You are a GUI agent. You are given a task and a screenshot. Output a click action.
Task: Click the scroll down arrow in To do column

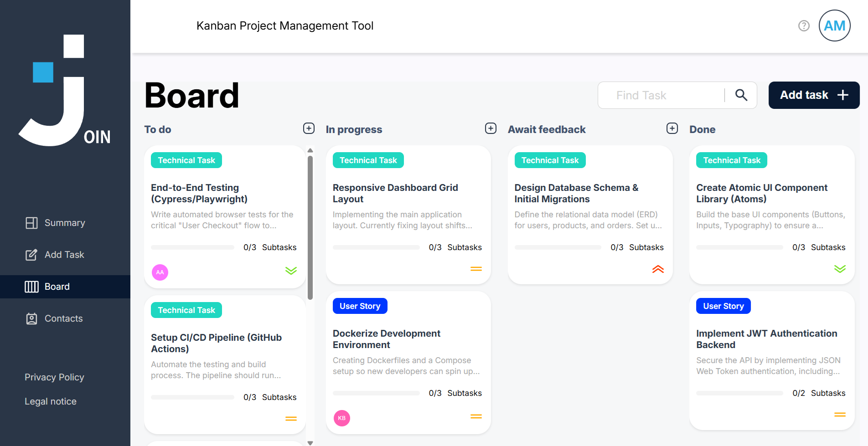click(310, 442)
